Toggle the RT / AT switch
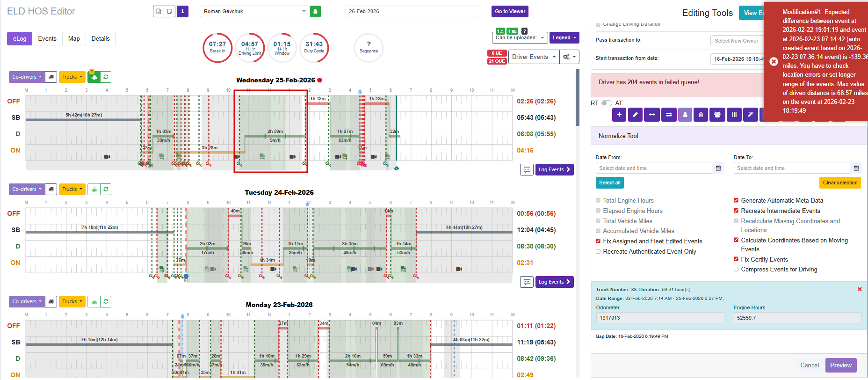Viewport: 868px width, 380px height. (x=607, y=103)
